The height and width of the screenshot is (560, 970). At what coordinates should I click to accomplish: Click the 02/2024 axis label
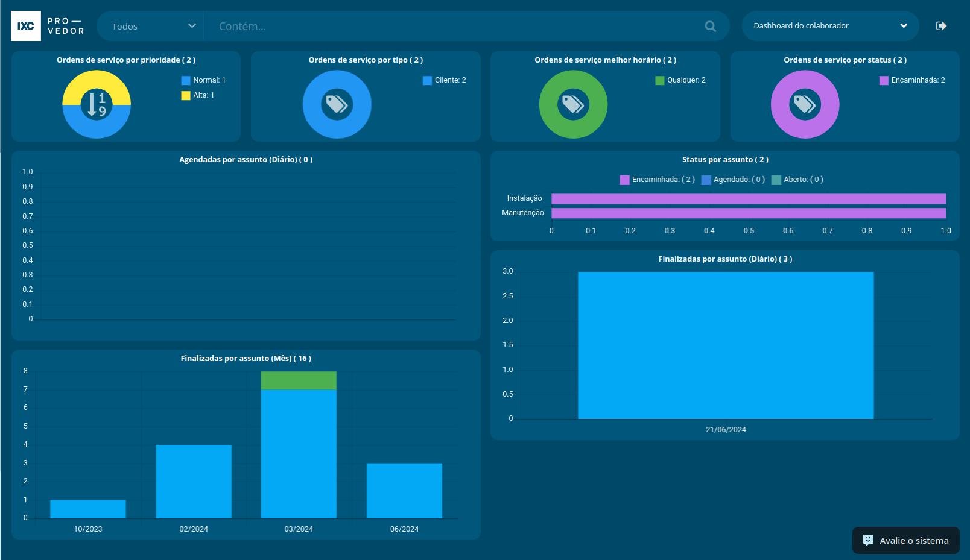[194, 529]
